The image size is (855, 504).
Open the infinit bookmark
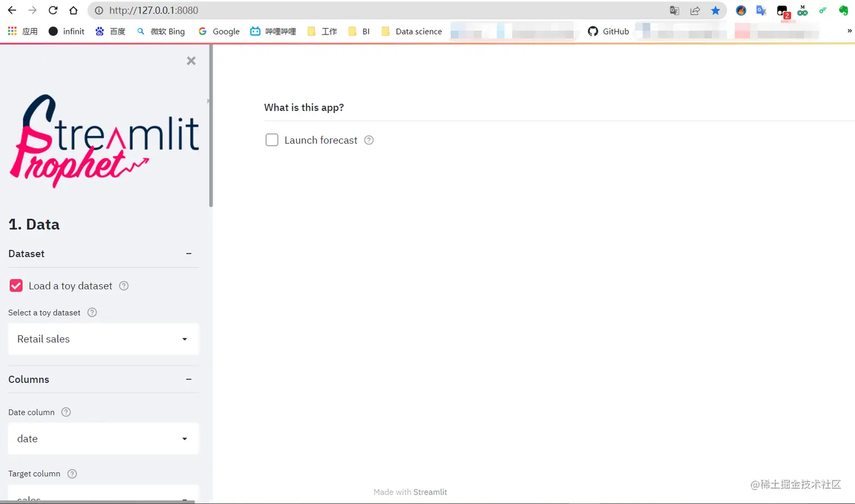pyautogui.click(x=67, y=31)
